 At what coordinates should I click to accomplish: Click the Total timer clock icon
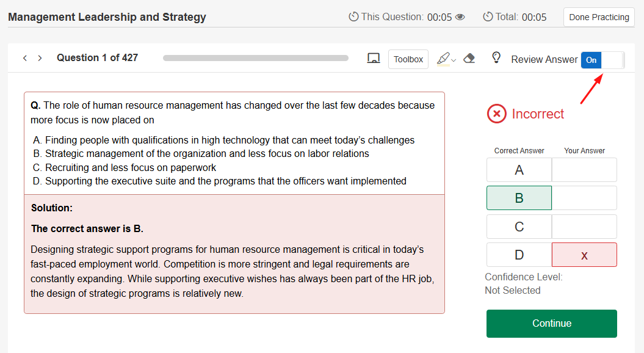[488, 16]
